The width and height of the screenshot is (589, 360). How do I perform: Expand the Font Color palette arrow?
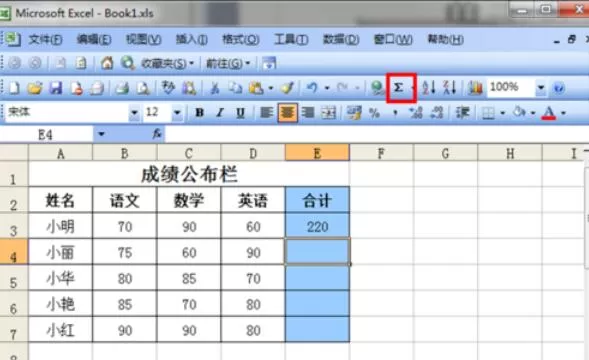point(563,113)
